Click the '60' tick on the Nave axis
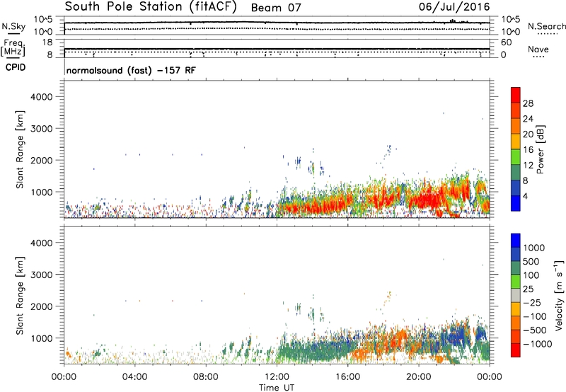The width and height of the screenshot is (566, 392). point(506,42)
